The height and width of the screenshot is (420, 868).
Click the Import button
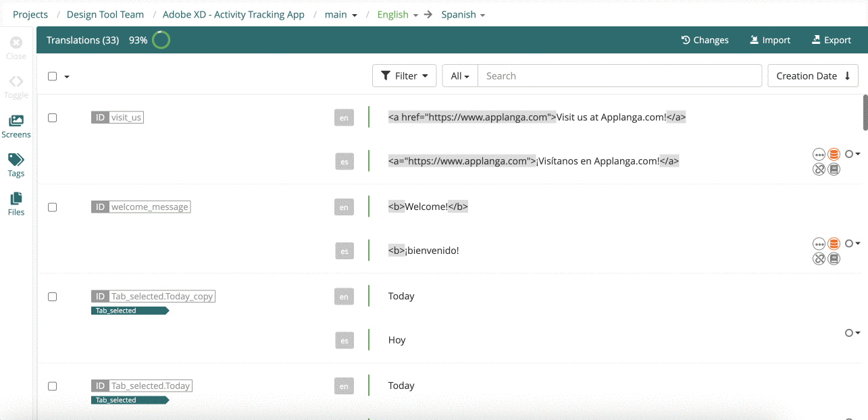[x=770, y=40]
